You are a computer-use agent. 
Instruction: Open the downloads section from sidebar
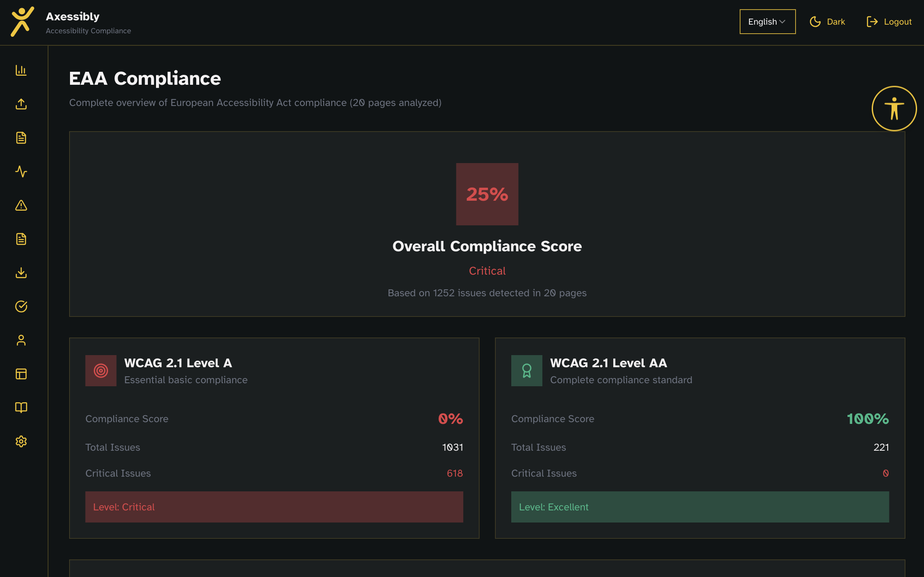(x=21, y=273)
